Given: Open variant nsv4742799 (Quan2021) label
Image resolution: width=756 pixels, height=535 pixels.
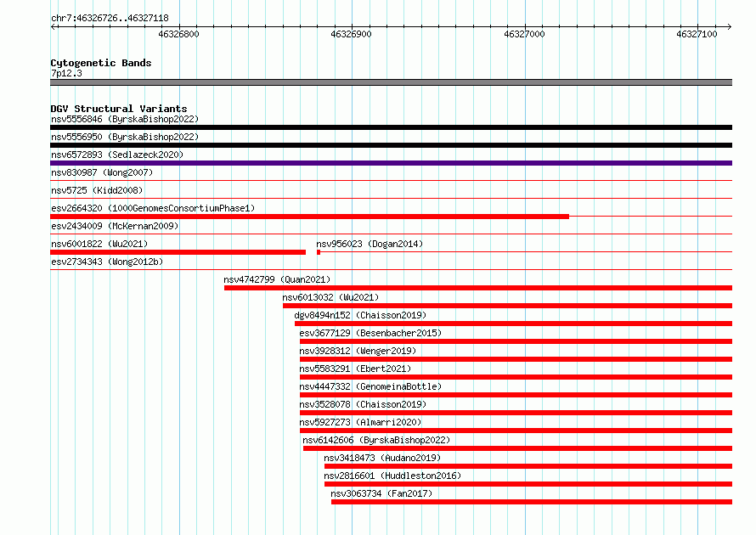Looking at the screenshot, I should pyautogui.click(x=277, y=279).
